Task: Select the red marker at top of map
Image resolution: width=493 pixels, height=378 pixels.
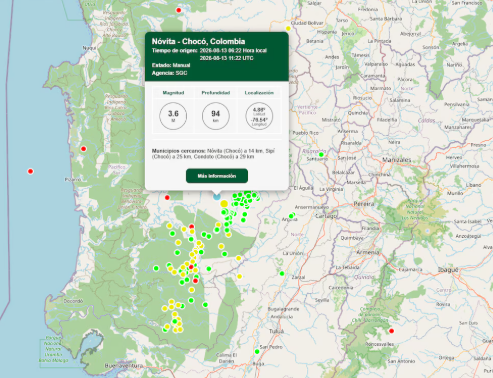Action: (178, 10)
